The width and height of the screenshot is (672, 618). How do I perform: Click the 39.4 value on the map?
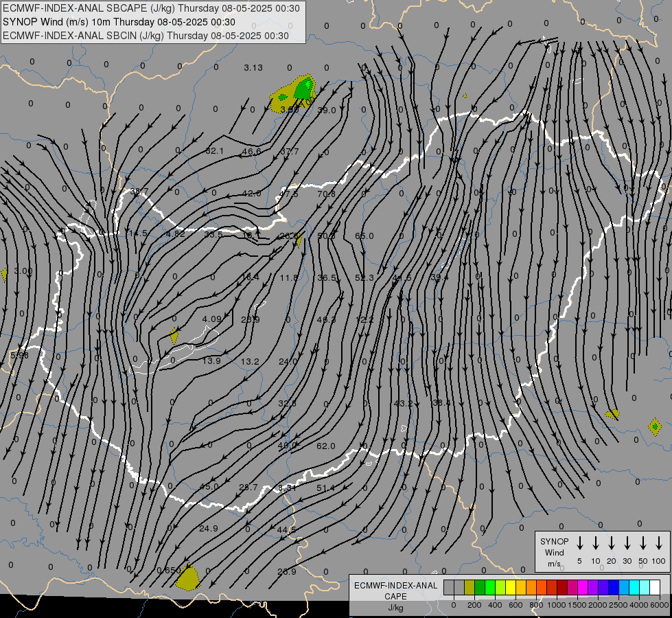tap(440, 278)
